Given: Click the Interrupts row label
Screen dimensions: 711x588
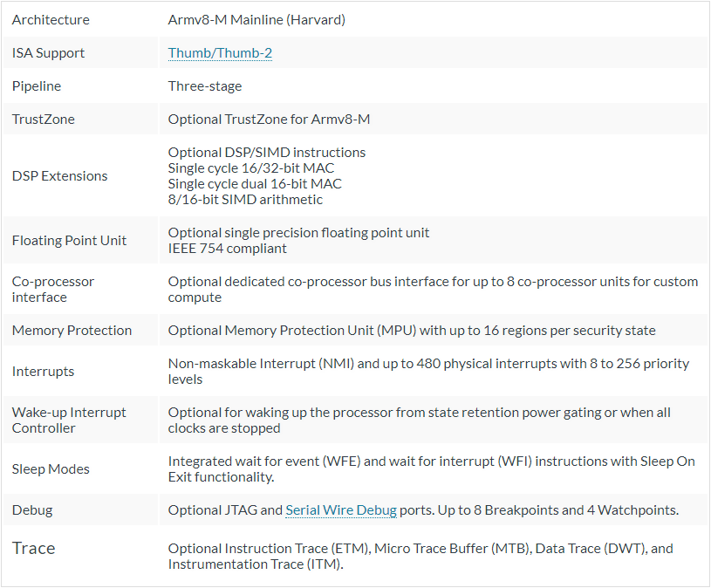Looking at the screenshot, I should (43, 372).
